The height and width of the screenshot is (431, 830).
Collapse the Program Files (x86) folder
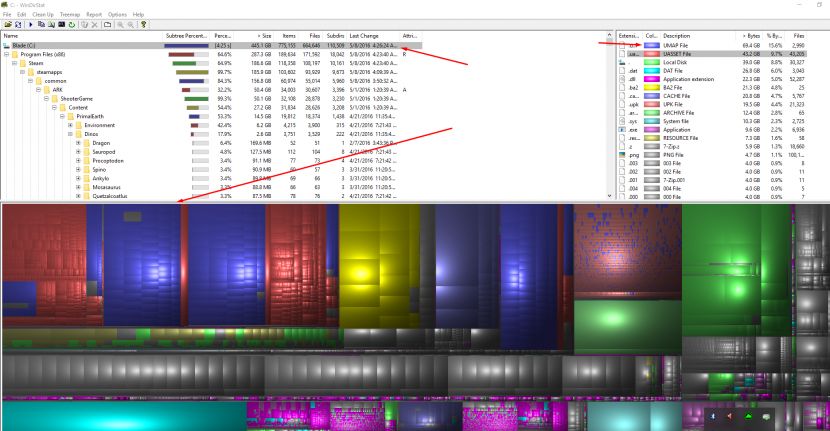[6, 54]
